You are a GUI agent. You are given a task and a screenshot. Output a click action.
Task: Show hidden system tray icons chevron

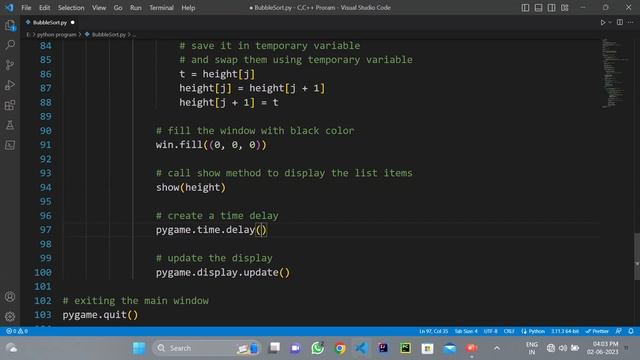497,348
